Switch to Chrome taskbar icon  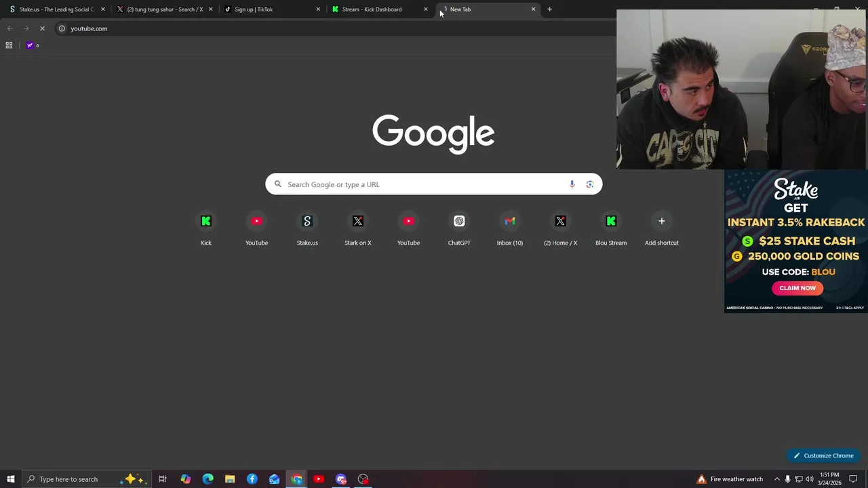(297, 479)
